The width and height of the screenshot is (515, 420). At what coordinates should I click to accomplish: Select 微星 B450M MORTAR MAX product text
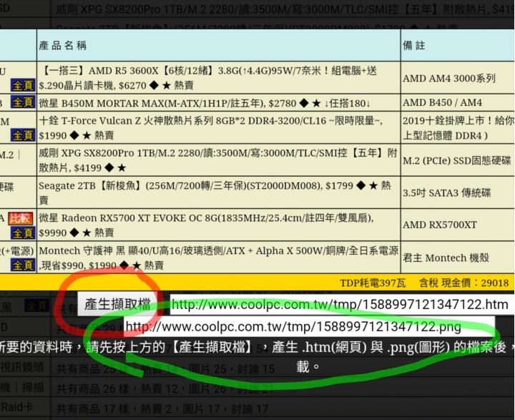[205, 103]
